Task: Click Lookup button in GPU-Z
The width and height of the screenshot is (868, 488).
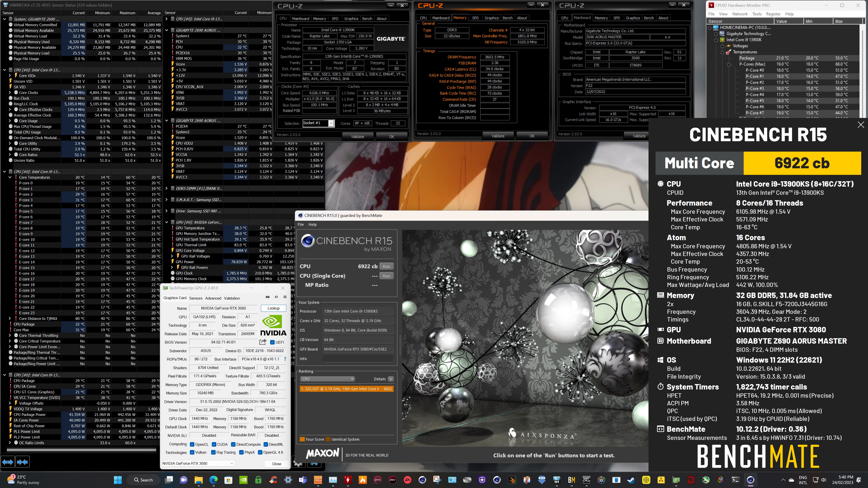Action: click(x=273, y=308)
